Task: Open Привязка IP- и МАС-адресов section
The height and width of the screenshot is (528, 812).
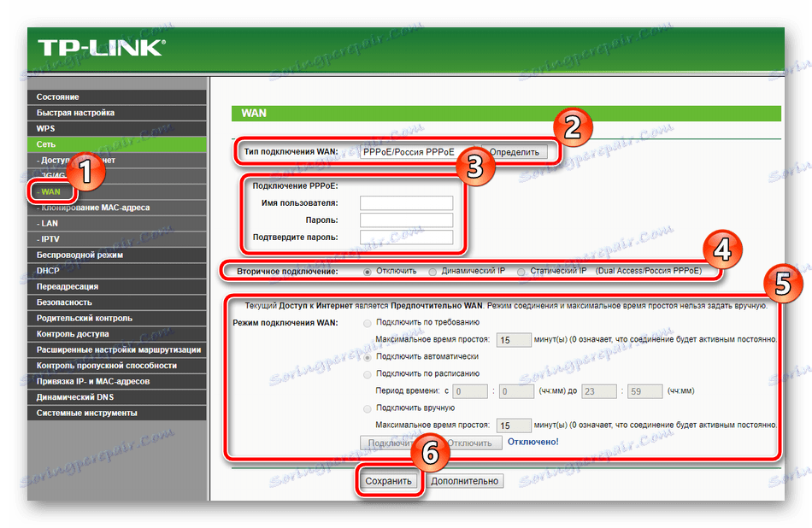Action: point(116,381)
